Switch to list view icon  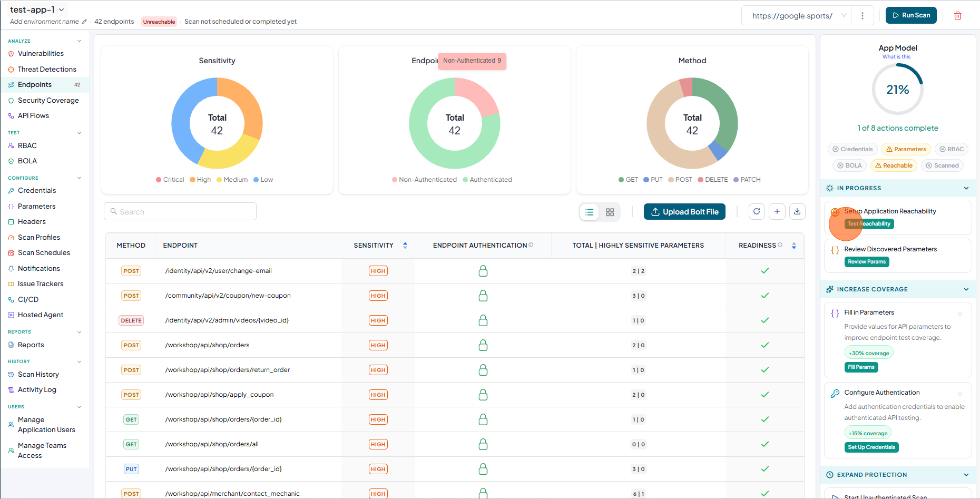click(590, 212)
